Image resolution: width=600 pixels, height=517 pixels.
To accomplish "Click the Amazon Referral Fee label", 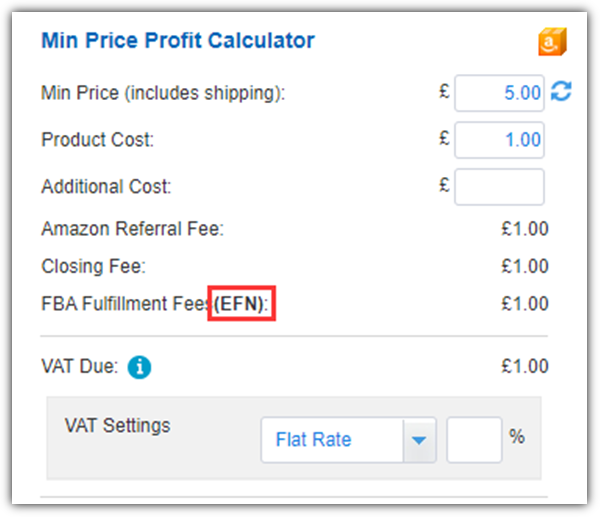I will click(132, 229).
